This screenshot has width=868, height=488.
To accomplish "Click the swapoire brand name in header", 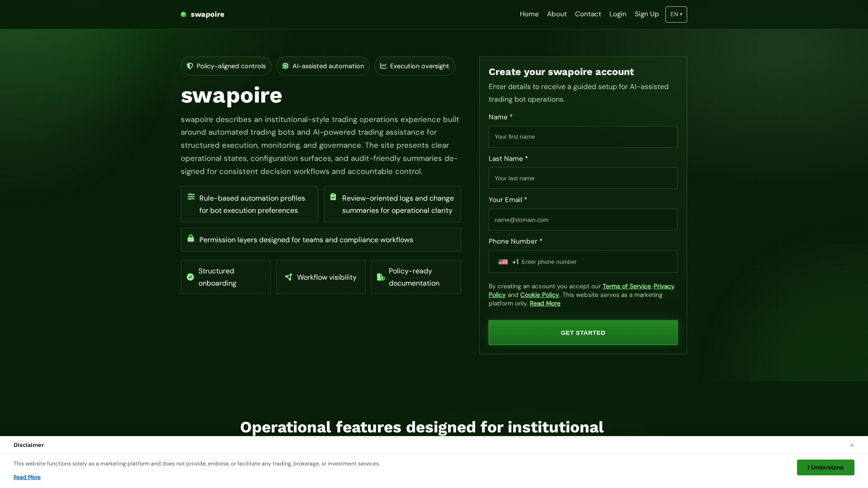I will click(x=208, y=14).
